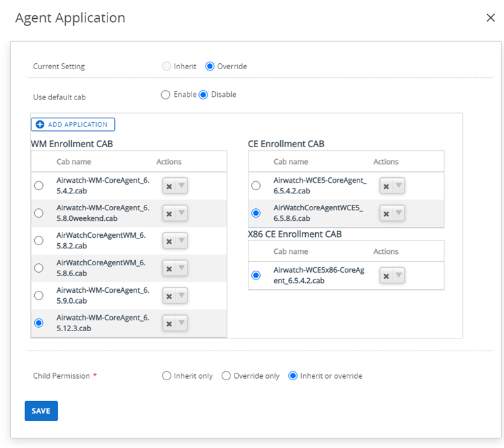Click Actions header in X86 CE Enrollment table
Screen dimensions: 504x448
click(x=386, y=251)
